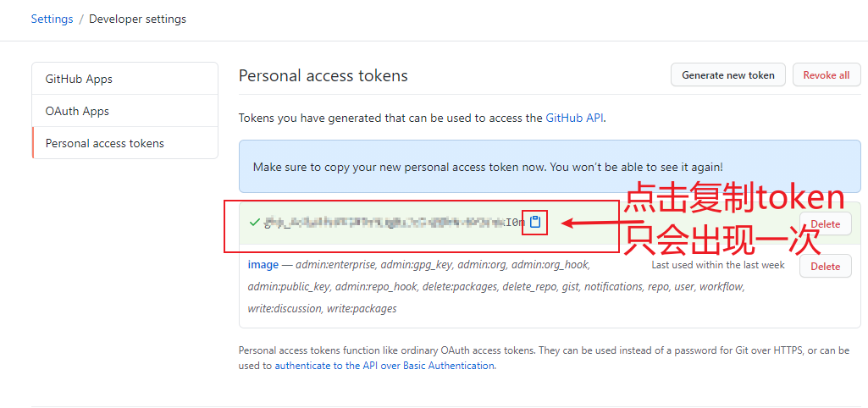The height and width of the screenshot is (408, 868).
Task: Click the Personal access tokens heading
Action: coord(323,75)
